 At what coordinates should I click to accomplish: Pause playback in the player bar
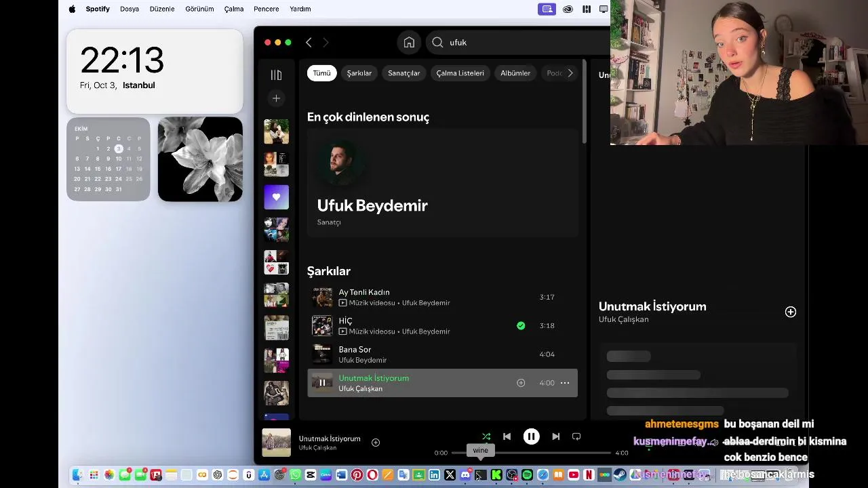point(532,436)
